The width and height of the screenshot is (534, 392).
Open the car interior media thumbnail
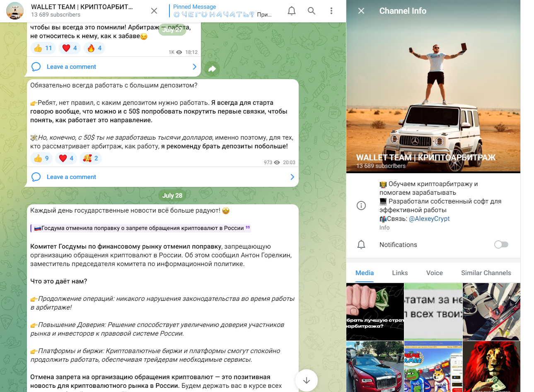pos(491,312)
